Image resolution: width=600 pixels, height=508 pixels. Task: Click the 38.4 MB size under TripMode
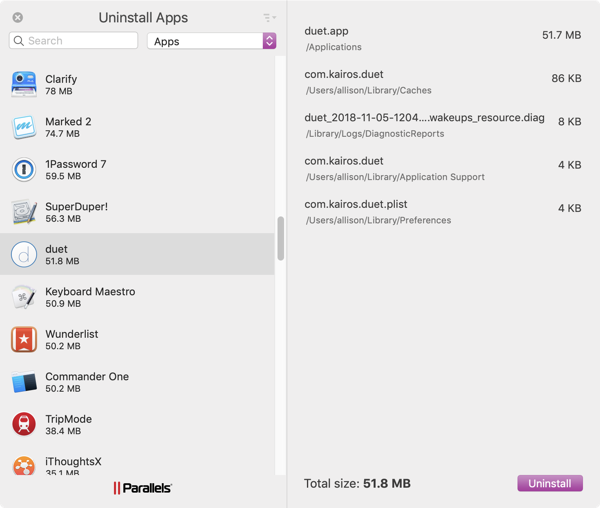pos(63,431)
